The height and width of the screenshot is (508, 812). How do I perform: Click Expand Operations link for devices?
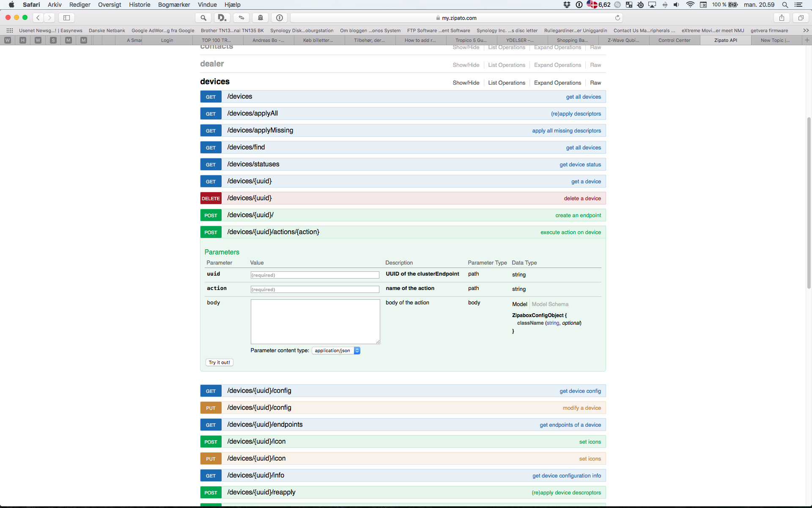point(557,83)
